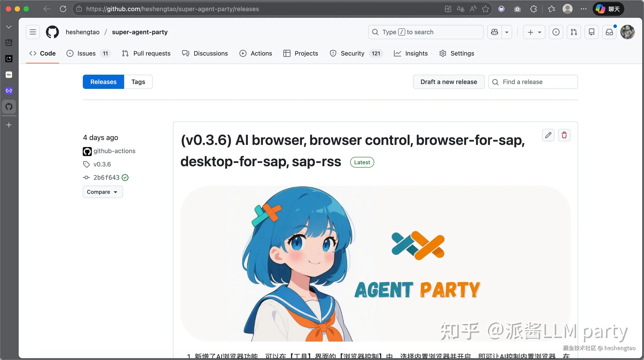The image size is (644, 360).
Task: Open the Copilot chat icon
Action: click(494, 32)
